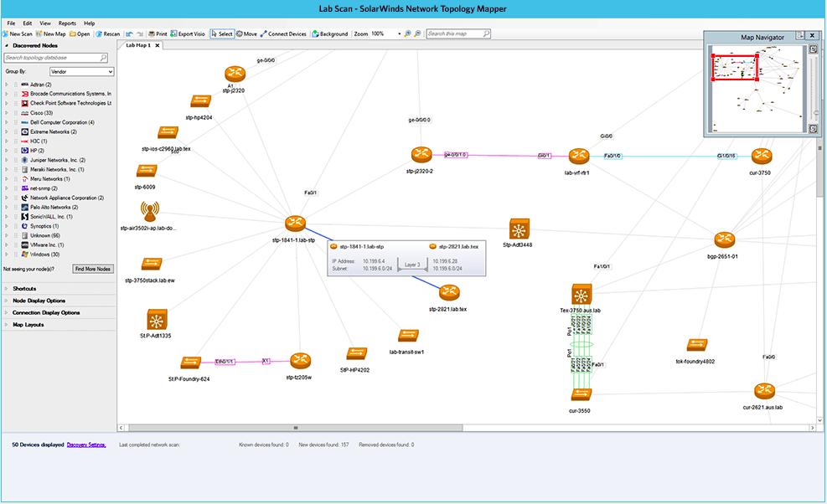Open the View menu
827x504 pixels.
tap(45, 23)
